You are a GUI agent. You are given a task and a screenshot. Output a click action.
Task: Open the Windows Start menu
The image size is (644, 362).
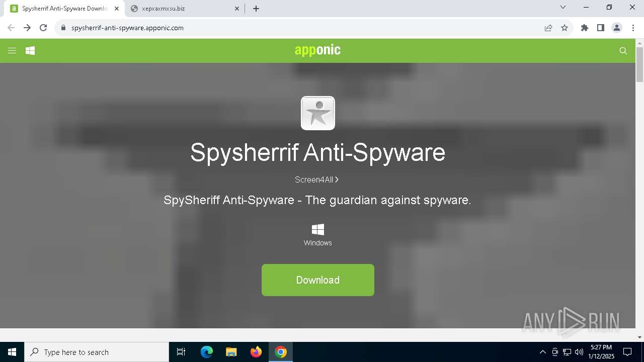point(12,352)
